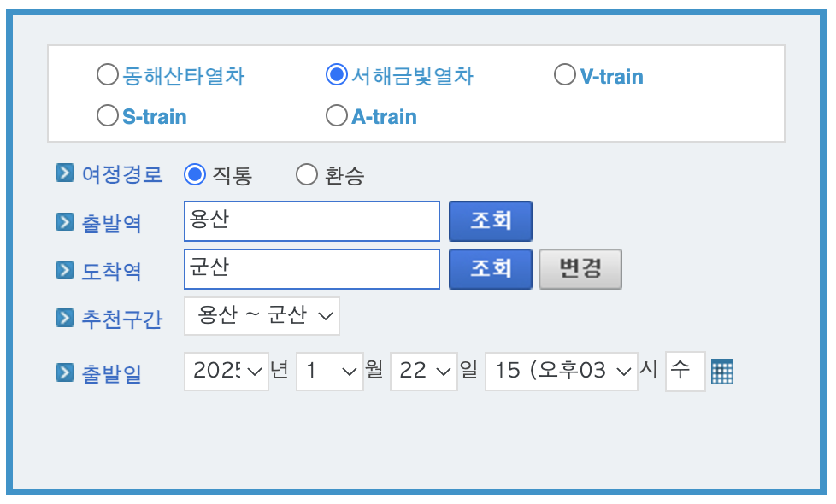Click the blue arrow icon beside 추천구간
Viewport: 836px width, 504px height.
[x=64, y=317]
